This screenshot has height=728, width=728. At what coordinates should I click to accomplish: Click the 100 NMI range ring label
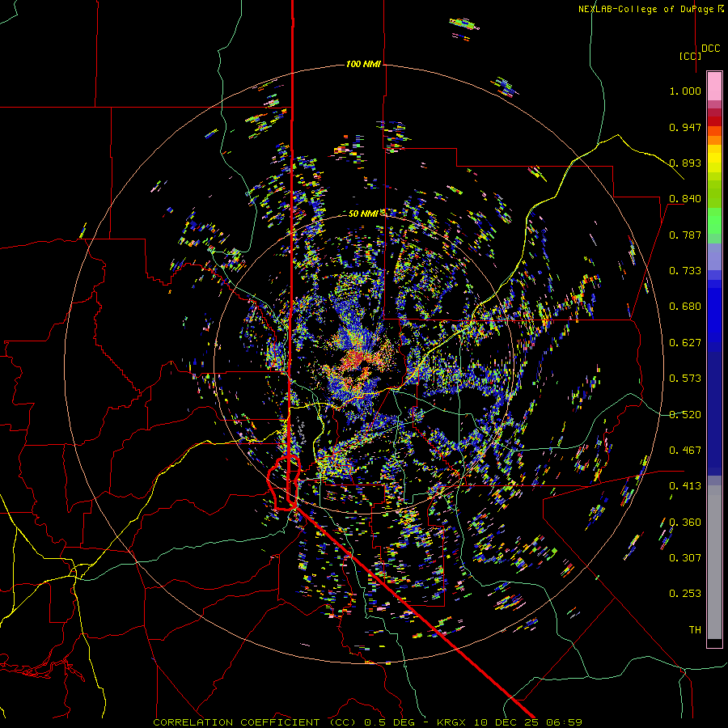pyautogui.click(x=363, y=64)
